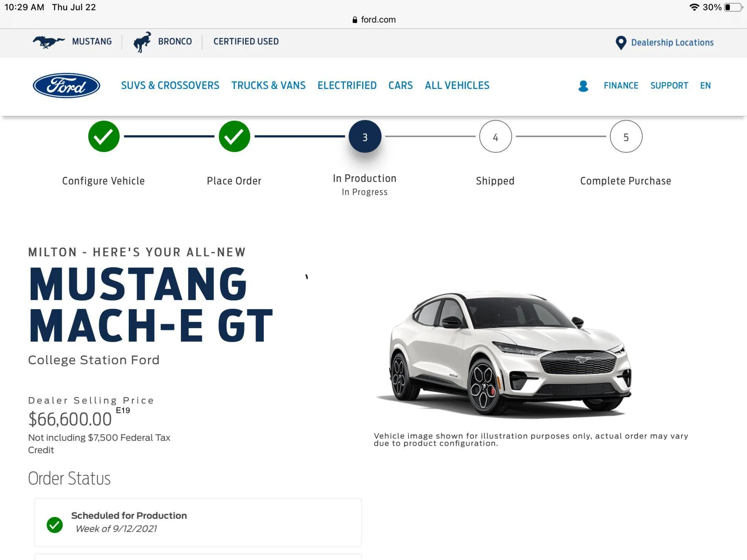Click the Bronco horse logo icon
The image size is (747, 560).
pos(142,42)
